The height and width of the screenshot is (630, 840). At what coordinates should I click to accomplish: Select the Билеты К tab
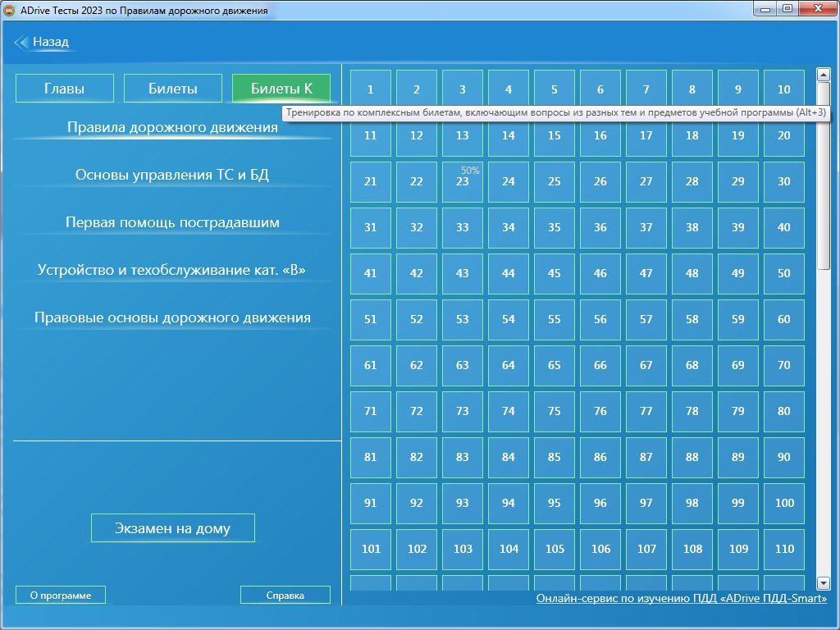[x=281, y=89]
